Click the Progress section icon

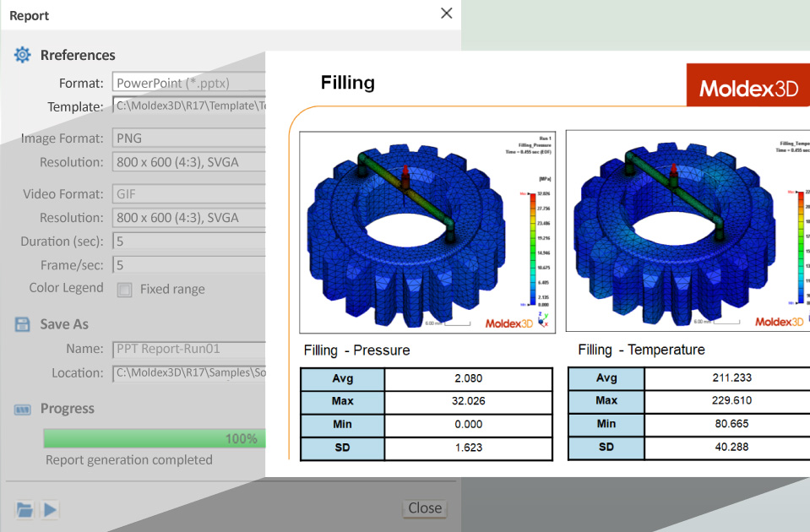[22, 409]
